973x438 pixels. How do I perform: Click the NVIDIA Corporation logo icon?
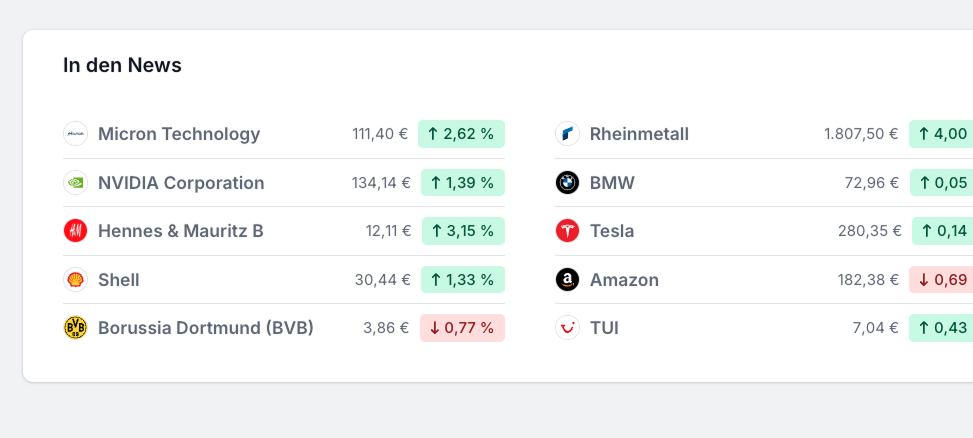tap(76, 183)
